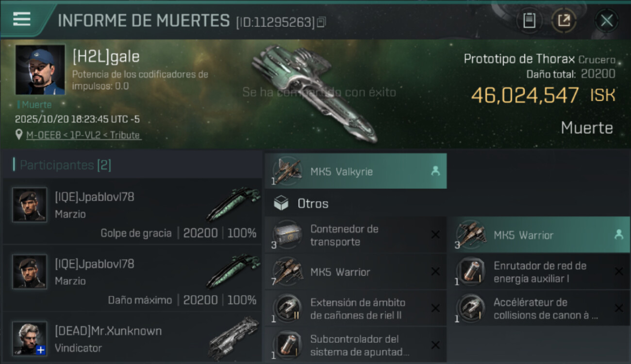This screenshot has height=364, width=631.
Task: Select the MK5 Valkyrie drone item
Action: coord(356,171)
